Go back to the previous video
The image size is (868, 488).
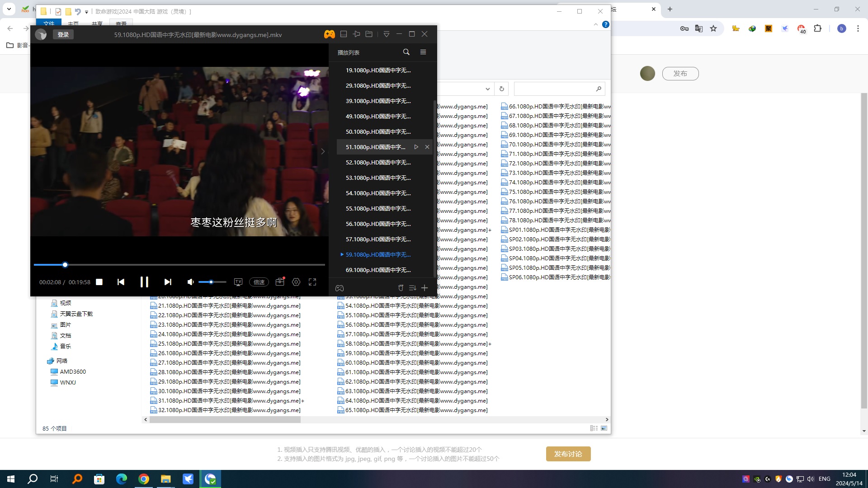(x=121, y=282)
